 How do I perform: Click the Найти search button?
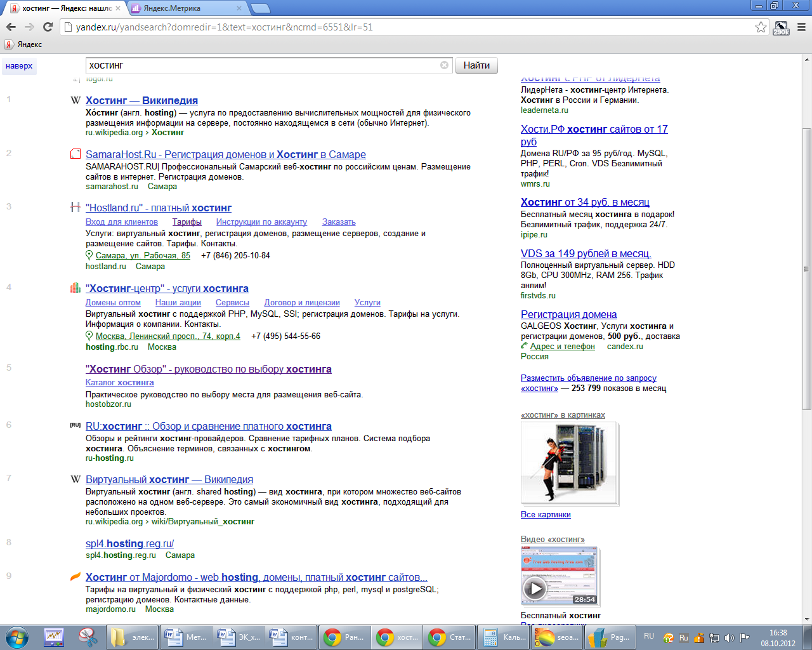click(476, 65)
